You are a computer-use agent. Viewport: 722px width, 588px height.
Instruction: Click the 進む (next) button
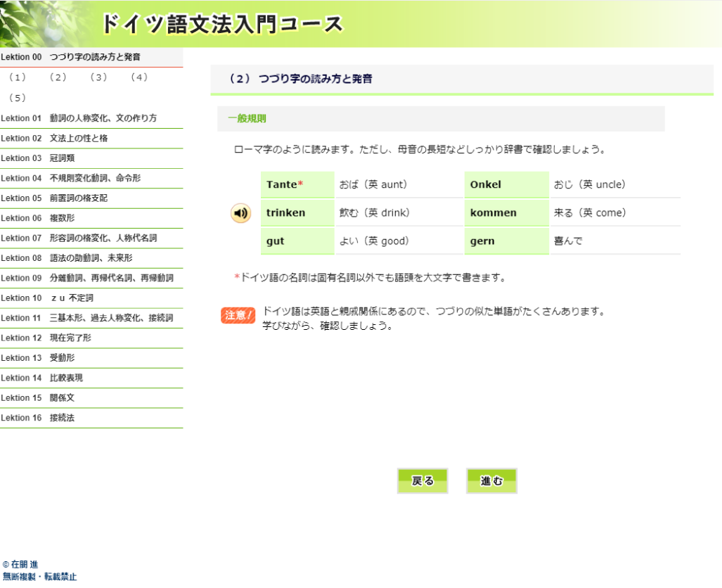click(491, 481)
